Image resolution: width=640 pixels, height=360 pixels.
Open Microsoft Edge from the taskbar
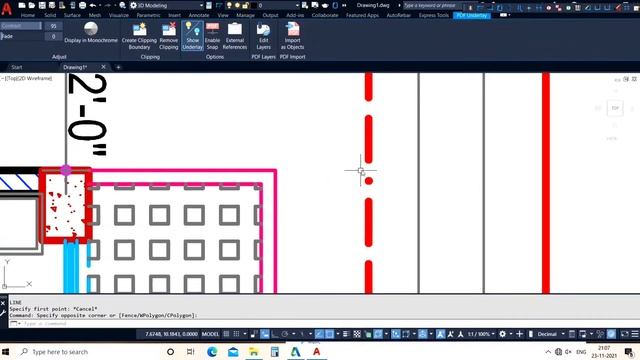coord(212,351)
